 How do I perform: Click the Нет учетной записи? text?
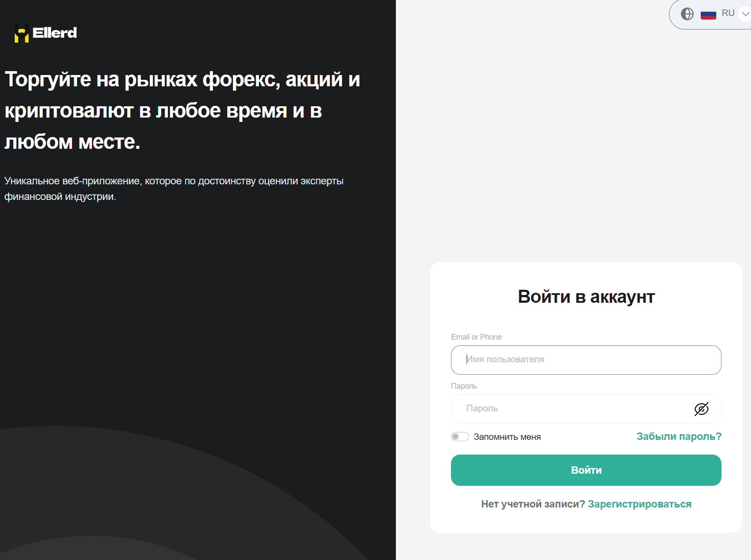(533, 504)
